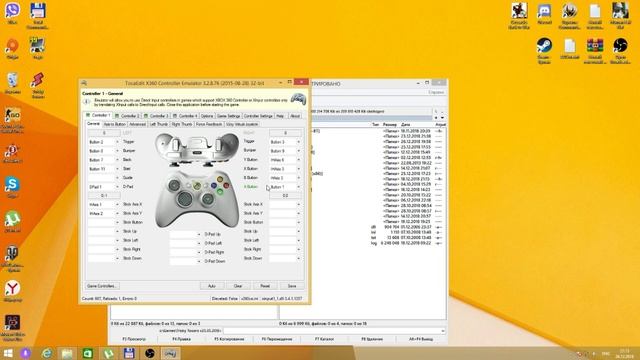Click the Game Controllers... button
This screenshot has height=360, width=640.
[x=101, y=286]
